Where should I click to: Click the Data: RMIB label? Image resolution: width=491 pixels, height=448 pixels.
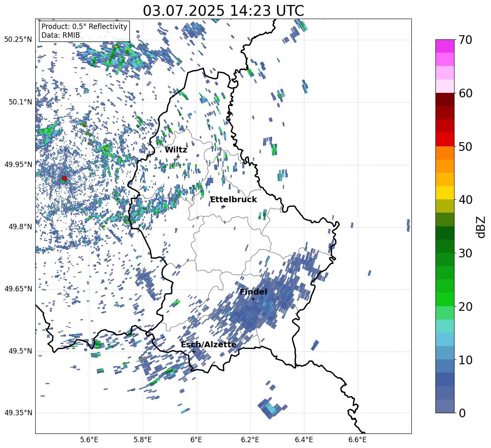(61, 35)
